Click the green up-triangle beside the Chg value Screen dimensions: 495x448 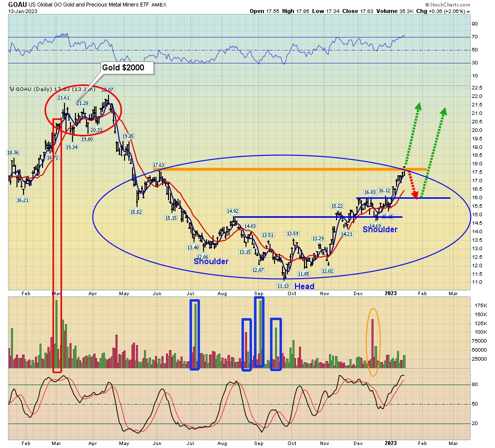(x=468, y=11)
